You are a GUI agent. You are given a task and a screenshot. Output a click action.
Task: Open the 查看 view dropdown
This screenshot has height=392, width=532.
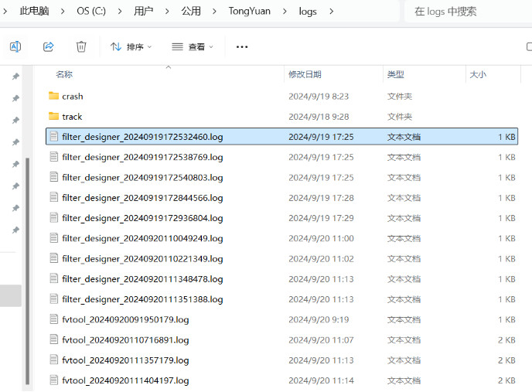pyautogui.click(x=193, y=46)
